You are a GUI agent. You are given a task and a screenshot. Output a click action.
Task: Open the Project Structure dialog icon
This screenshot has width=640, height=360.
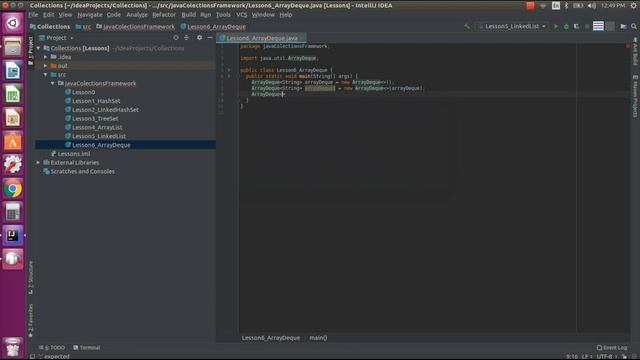click(x=623, y=27)
